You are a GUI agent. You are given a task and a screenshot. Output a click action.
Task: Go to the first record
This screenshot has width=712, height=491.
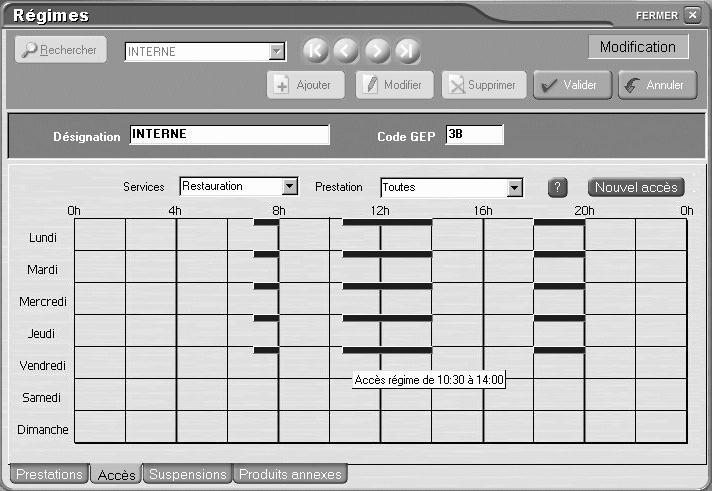point(316,50)
